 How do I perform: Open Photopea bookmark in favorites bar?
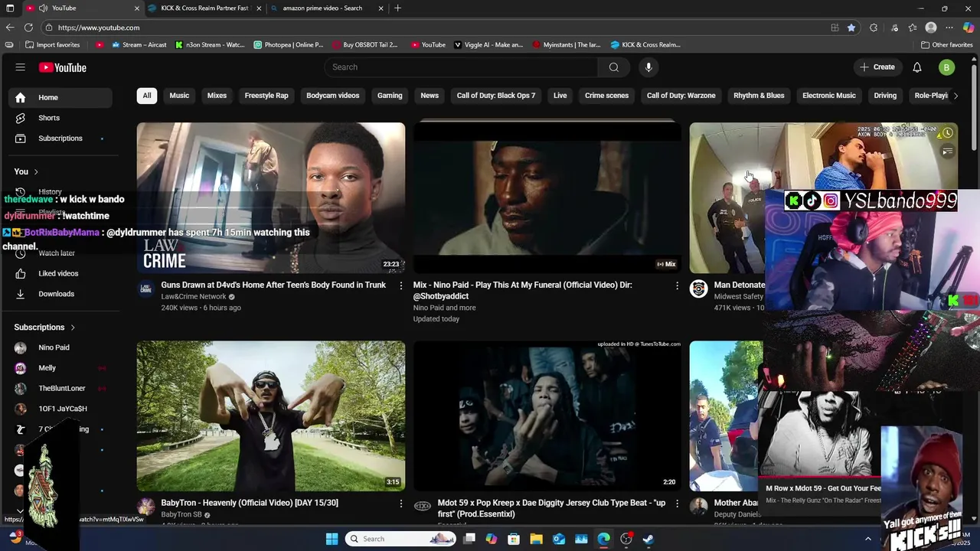289,44
